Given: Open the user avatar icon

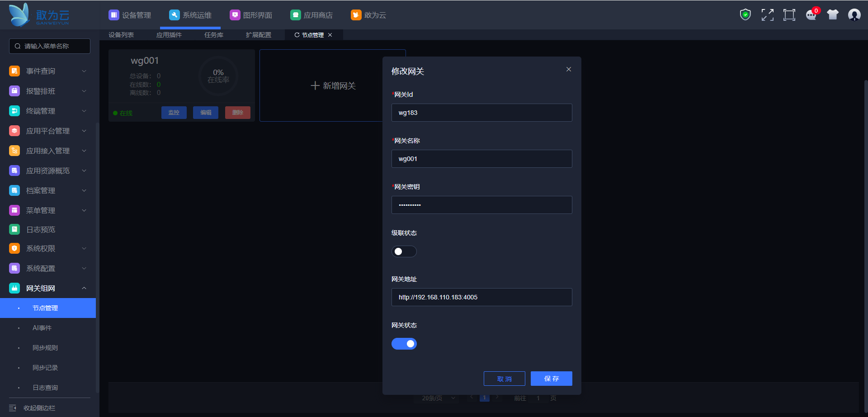Looking at the screenshot, I should 854,15.
